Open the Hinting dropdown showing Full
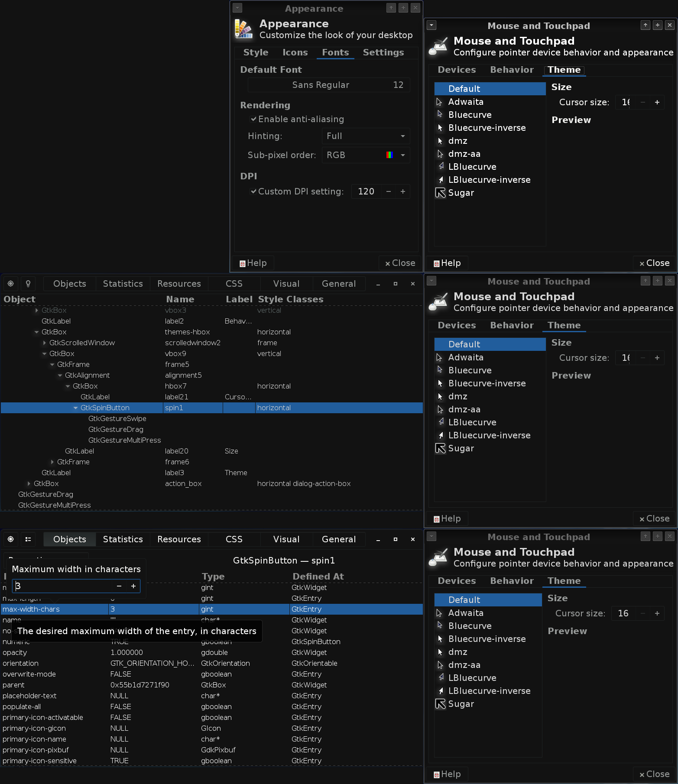The height and width of the screenshot is (784, 678). click(x=366, y=136)
